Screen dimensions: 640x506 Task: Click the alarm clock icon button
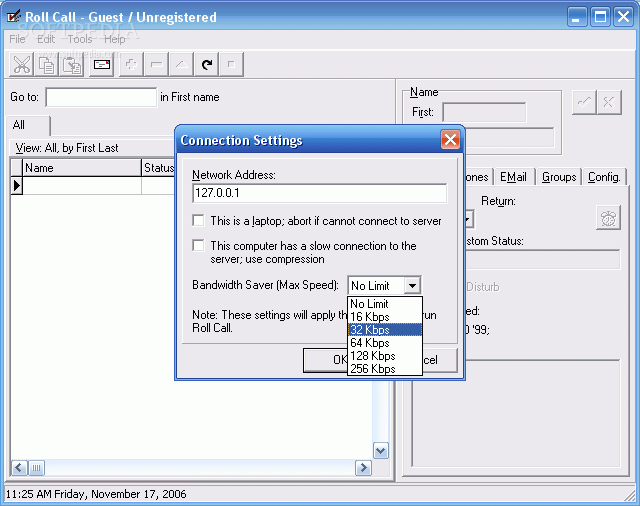click(x=608, y=218)
